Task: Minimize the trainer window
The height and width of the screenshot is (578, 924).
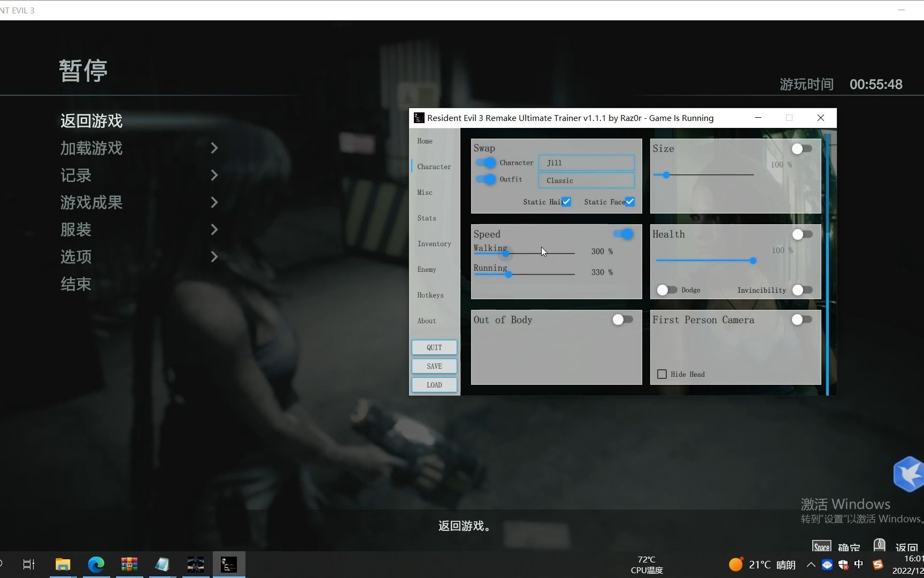Action: pos(758,118)
